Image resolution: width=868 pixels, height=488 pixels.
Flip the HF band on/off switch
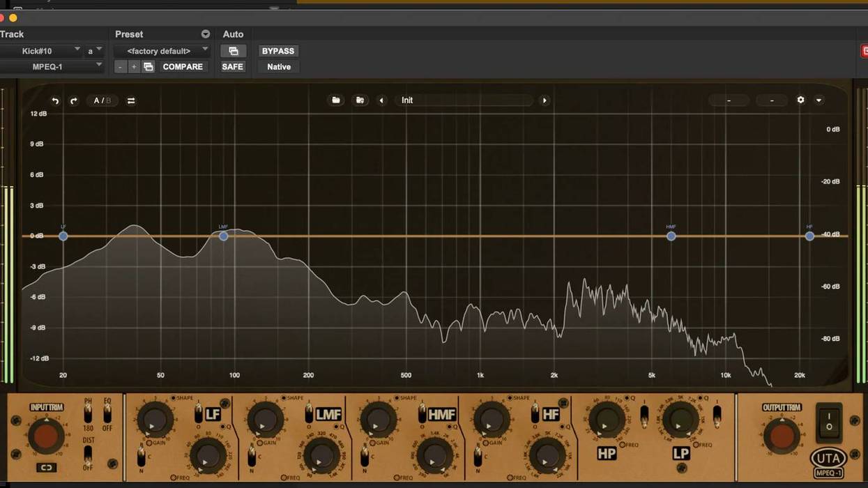[535, 413]
